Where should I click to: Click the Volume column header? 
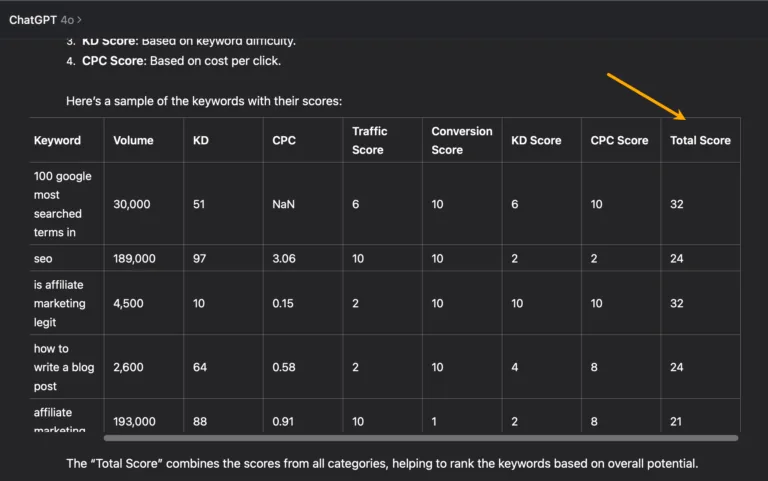point(133,141)
